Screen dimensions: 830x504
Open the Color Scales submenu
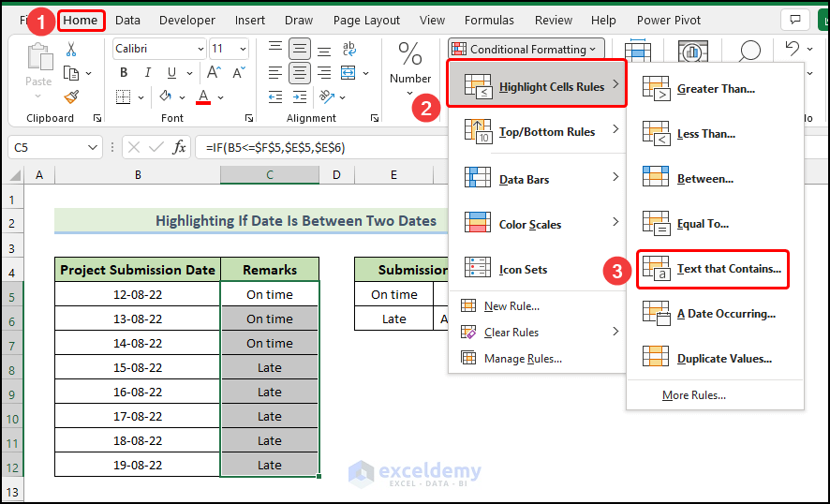(x=537, y=223)
